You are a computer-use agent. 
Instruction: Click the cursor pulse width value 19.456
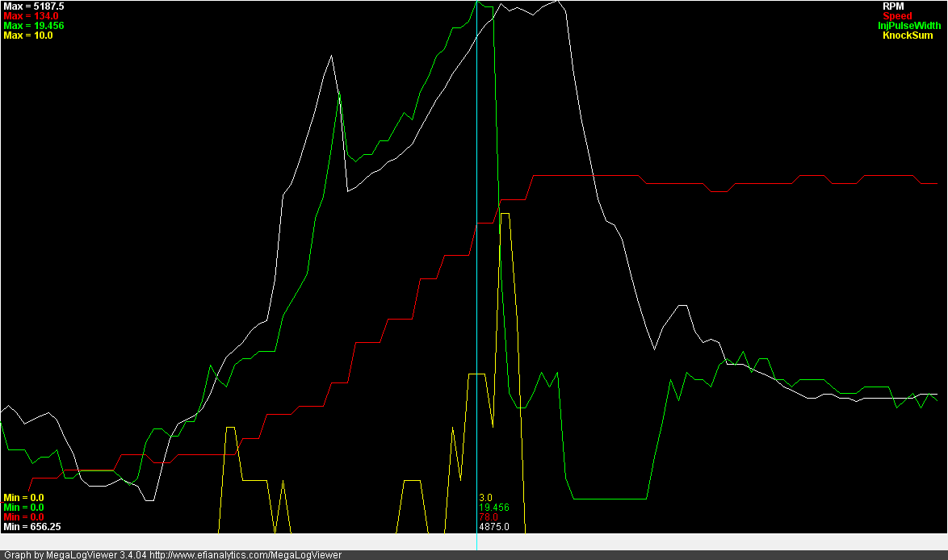(x=494, y=508)
